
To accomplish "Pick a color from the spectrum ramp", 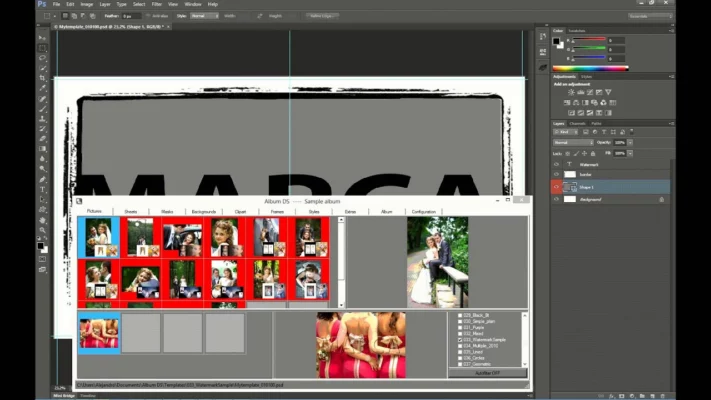I will (x=592, y=67).
